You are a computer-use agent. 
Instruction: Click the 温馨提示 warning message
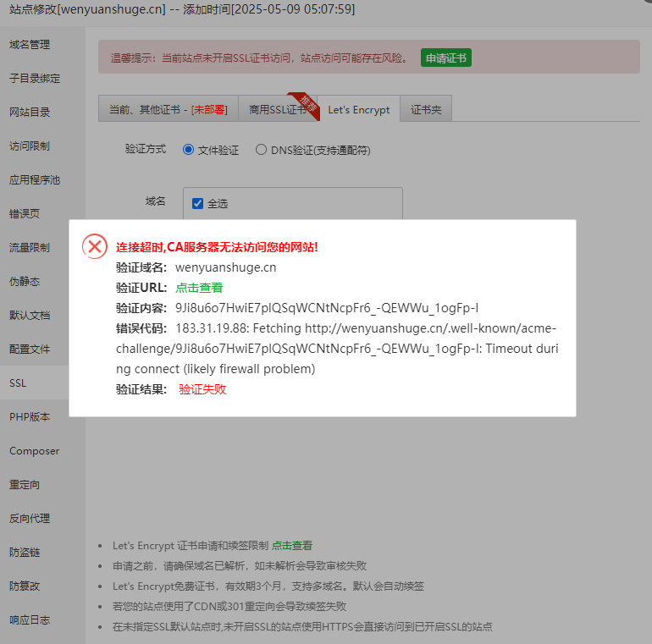tap(259, 58)
